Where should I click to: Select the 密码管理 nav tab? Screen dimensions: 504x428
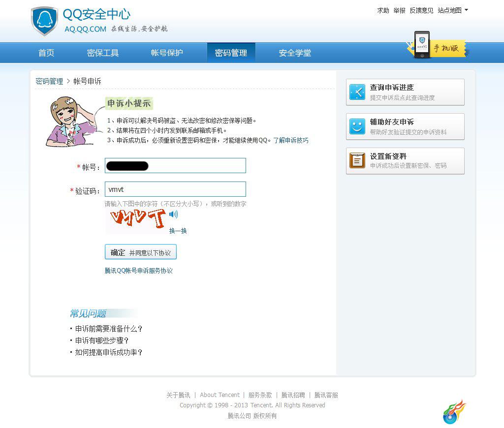[231, 53]
